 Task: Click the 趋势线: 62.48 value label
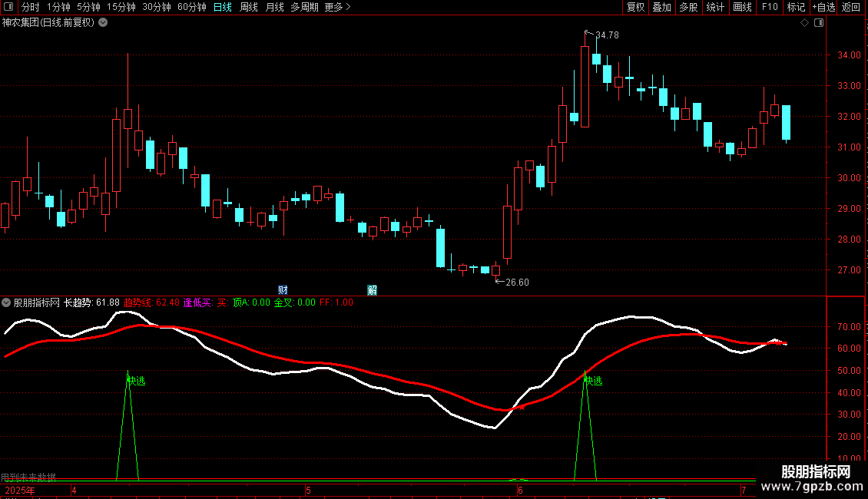click(151, 302)
